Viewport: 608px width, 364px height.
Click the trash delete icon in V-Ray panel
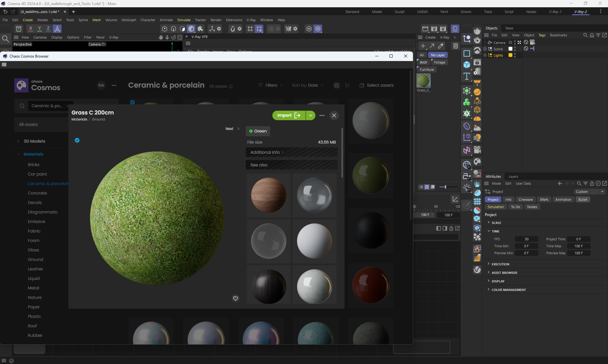[x=455, y=46]
